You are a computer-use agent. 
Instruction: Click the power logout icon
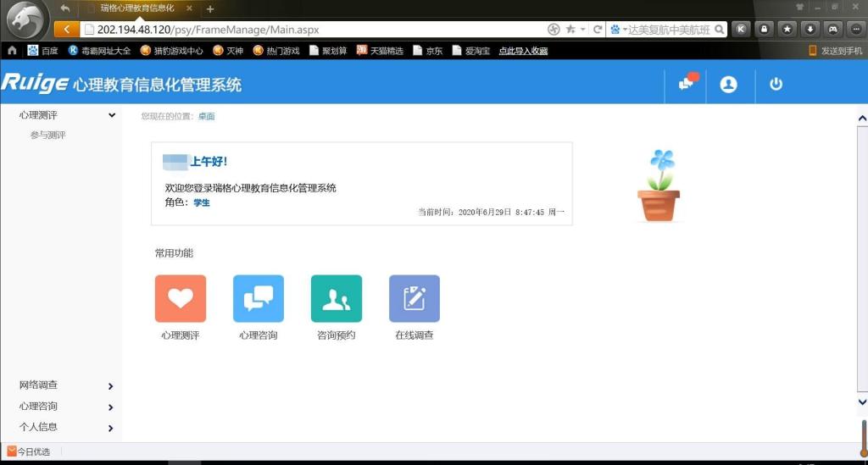(x=776, y=85)
